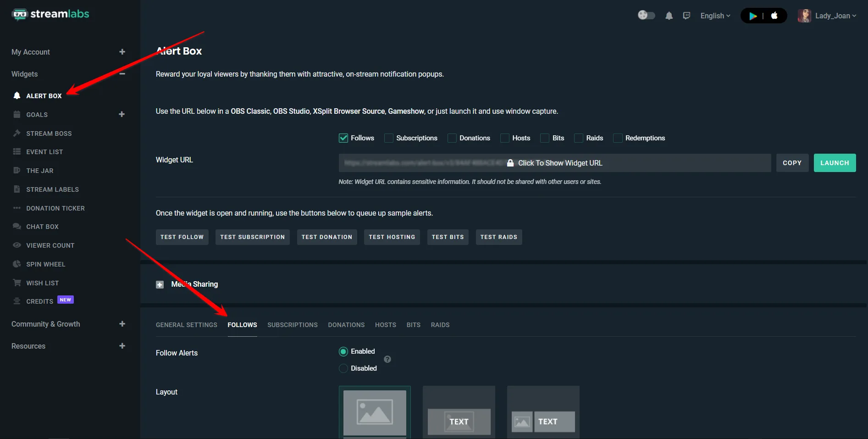This screenshot has height=439, width=868.
Task: Click the Twitch chat icon in header
Action: (x=686, y=16)
